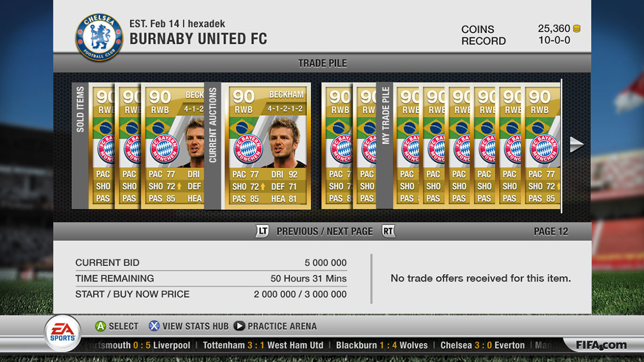Click the Bayern München badge on the highlighted card

click(x=248, y=150)
